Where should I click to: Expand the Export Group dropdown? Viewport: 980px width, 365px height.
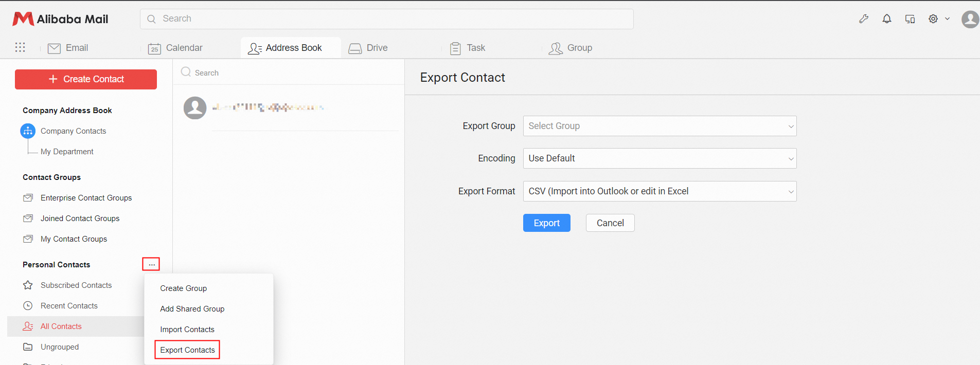coord(659,126)
